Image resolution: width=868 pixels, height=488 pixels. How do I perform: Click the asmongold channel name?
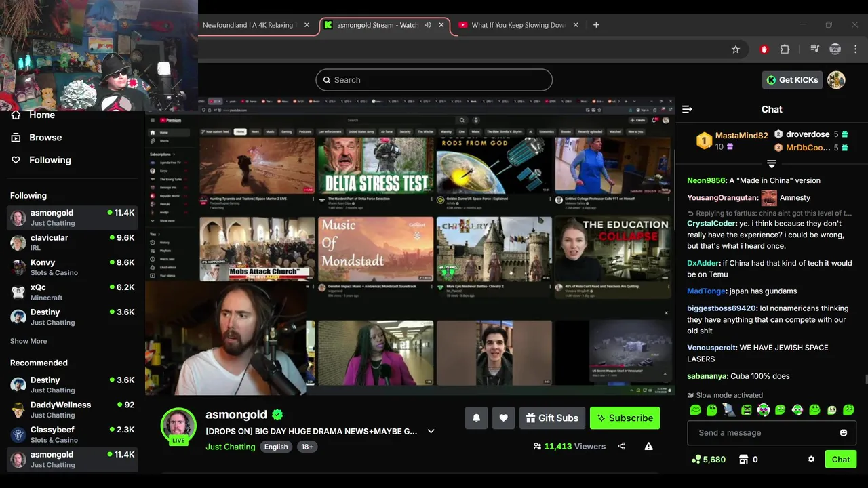click(x=237, y=414)
